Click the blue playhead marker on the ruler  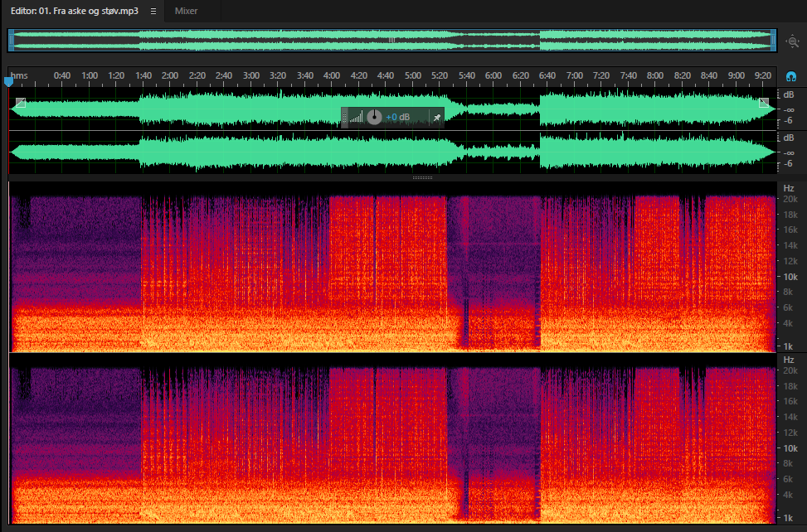click(8, 81)
